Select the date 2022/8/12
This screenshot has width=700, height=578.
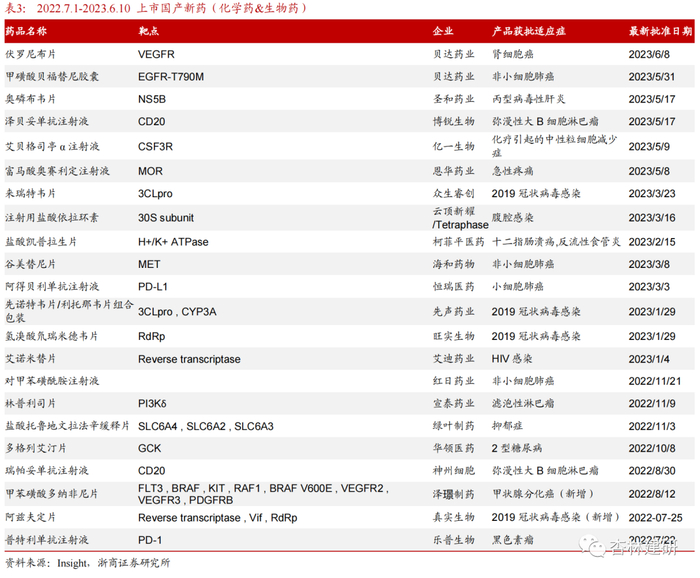point(652,494)
